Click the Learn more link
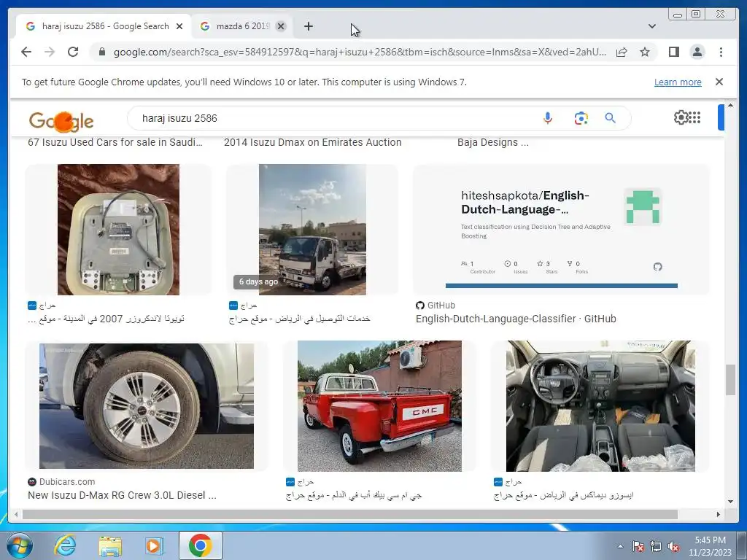 (678, 82)
